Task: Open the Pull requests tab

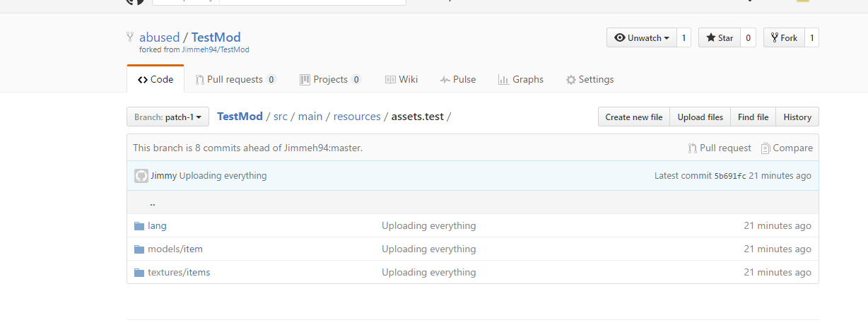Action: coord(235,79)
